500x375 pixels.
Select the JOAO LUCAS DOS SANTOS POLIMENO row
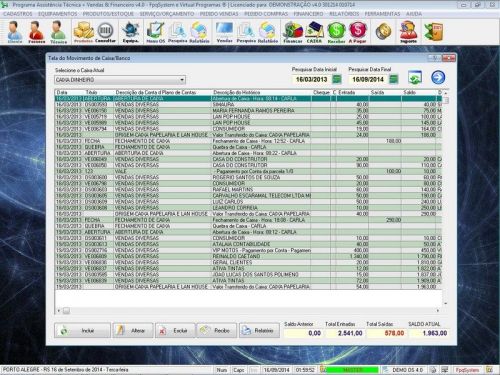pyautogui.click(x=248, y=275)
